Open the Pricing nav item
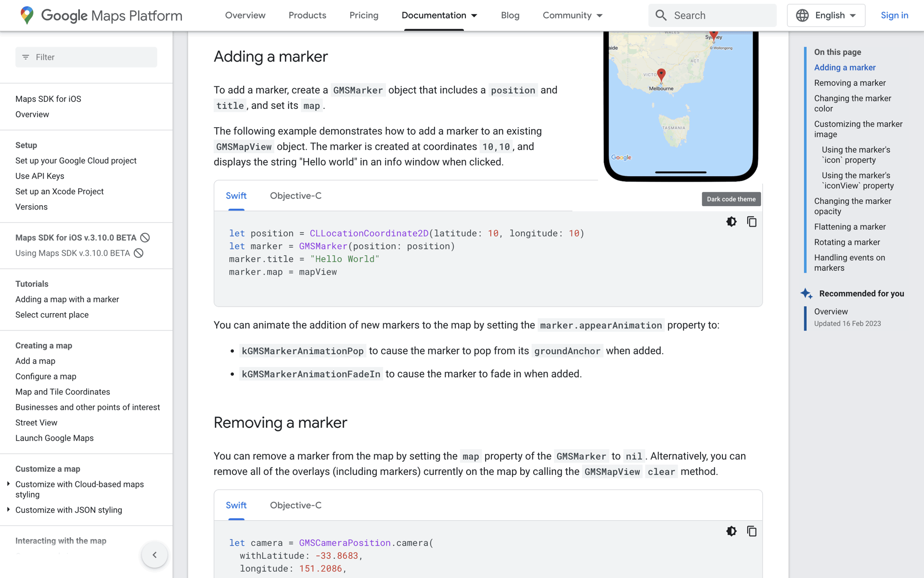 (x=364, y=15)
